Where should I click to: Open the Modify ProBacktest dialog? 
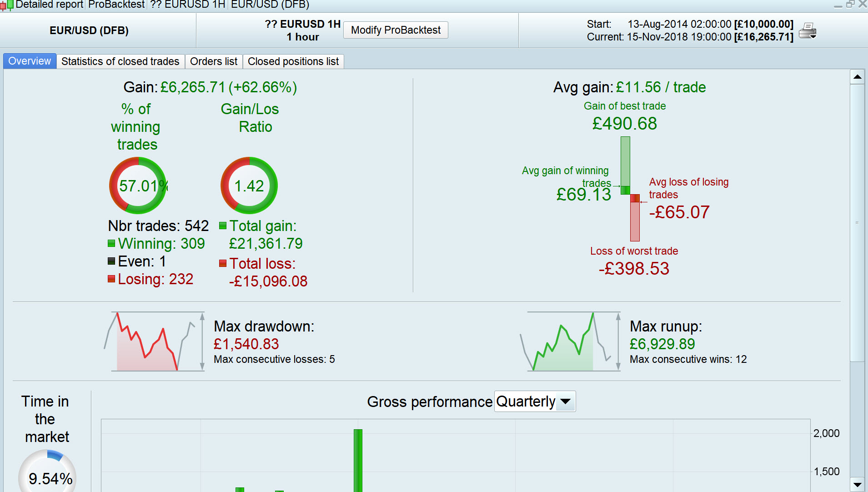396,30
